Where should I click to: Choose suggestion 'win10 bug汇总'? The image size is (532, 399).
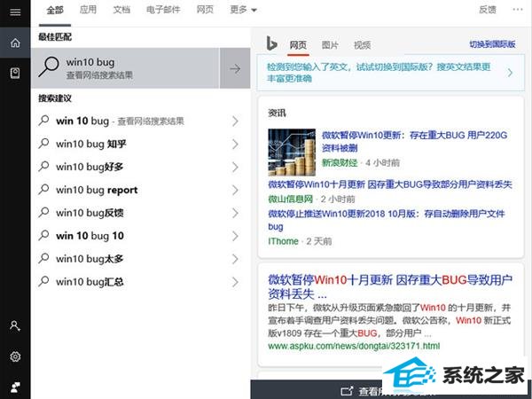[90, 282]
